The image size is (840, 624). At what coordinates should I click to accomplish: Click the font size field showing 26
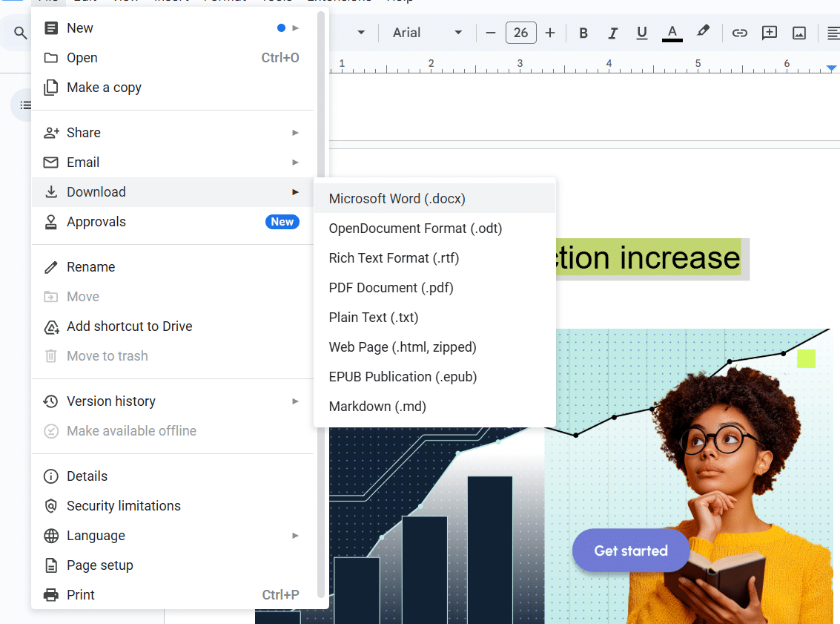point(520,33)
